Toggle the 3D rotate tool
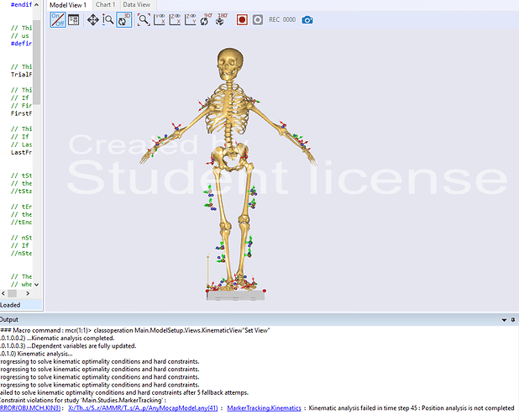 [x=124, y=20]
